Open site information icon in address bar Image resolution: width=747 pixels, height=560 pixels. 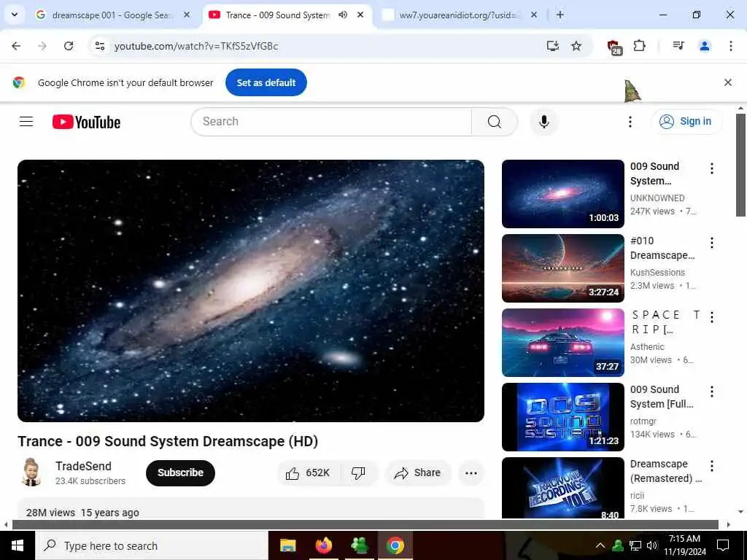coord(99,46)
